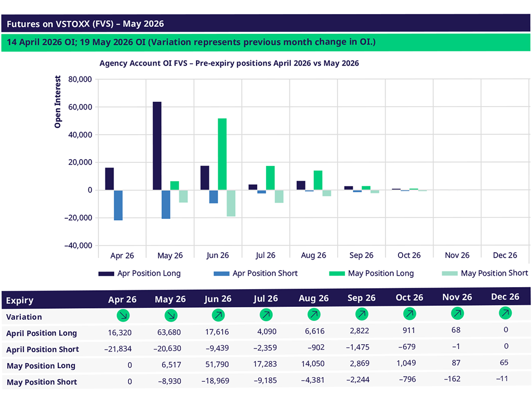Click the Oct 26 variation up-arrow icon

click(409, 314)
